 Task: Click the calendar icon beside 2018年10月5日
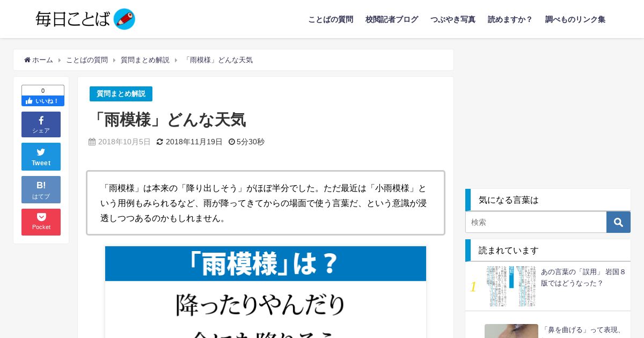point(92,142)
